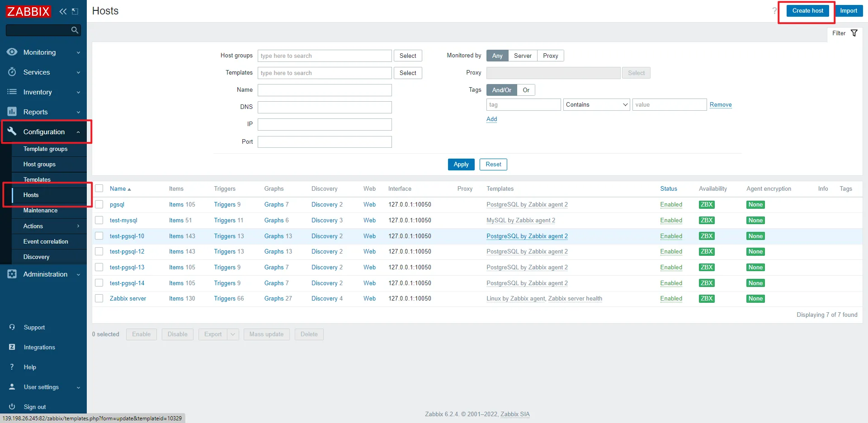
Task: Click the Support headset icon
Action: [x=12, y=327]
